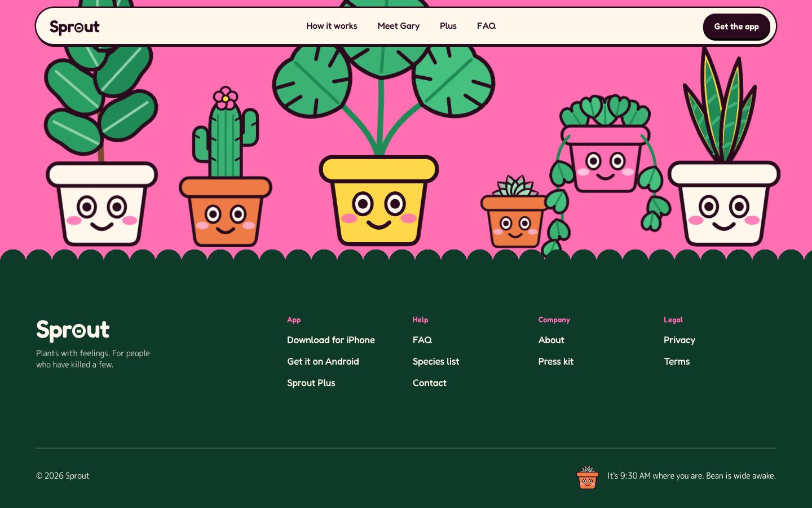The image size is (812, 508).
Task: Select FAQ in the top navigation
Action: point(486,26)
